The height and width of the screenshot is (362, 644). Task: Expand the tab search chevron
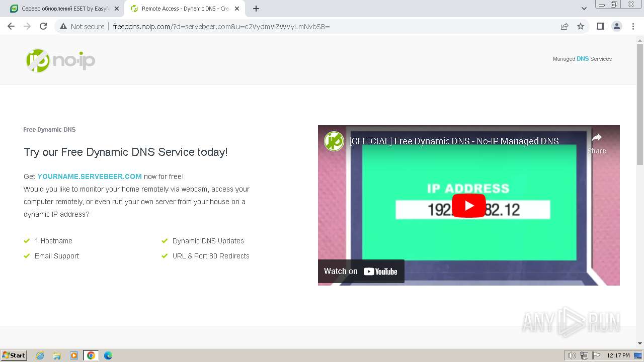(584, 9)
